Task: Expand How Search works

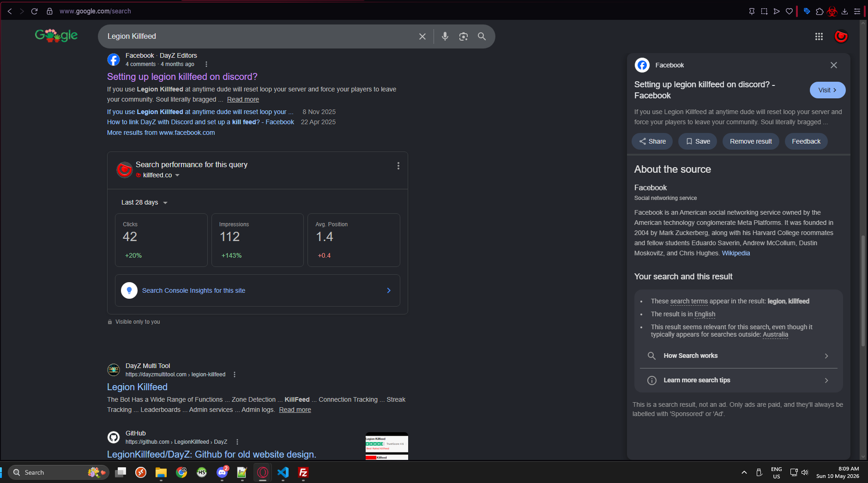Action: click(x=738, y=356)
